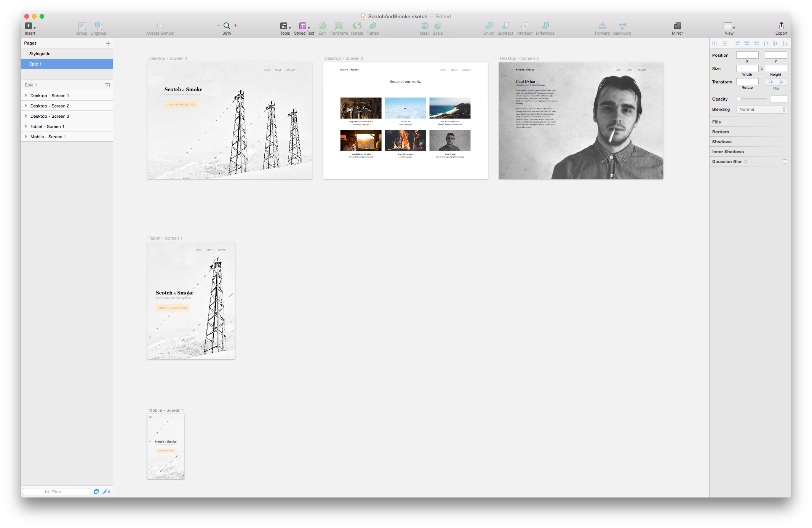Select the Styleguide page
812x528 pixels.
pyautogui.click(x=40, y=54)
